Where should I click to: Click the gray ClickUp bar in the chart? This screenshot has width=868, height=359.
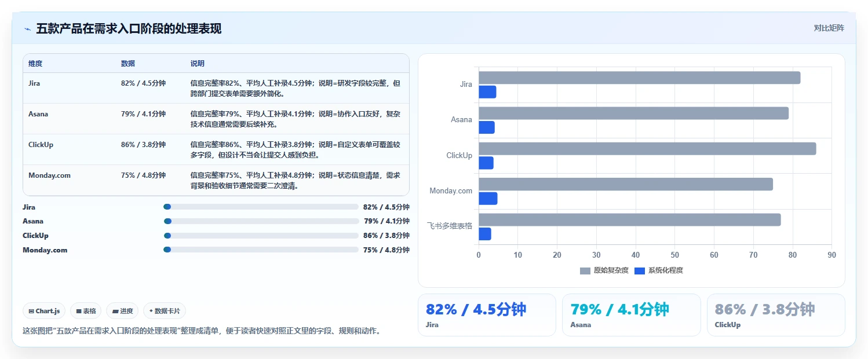coord(647,149)
